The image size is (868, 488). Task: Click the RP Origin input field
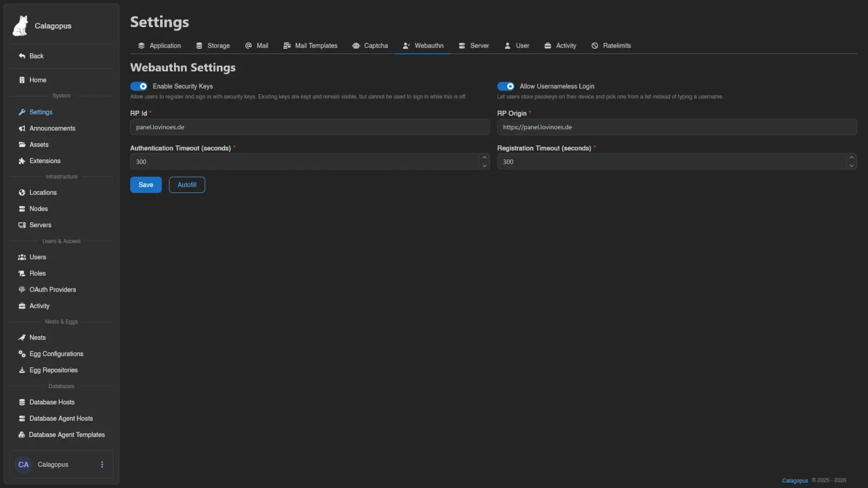(677, 127)
